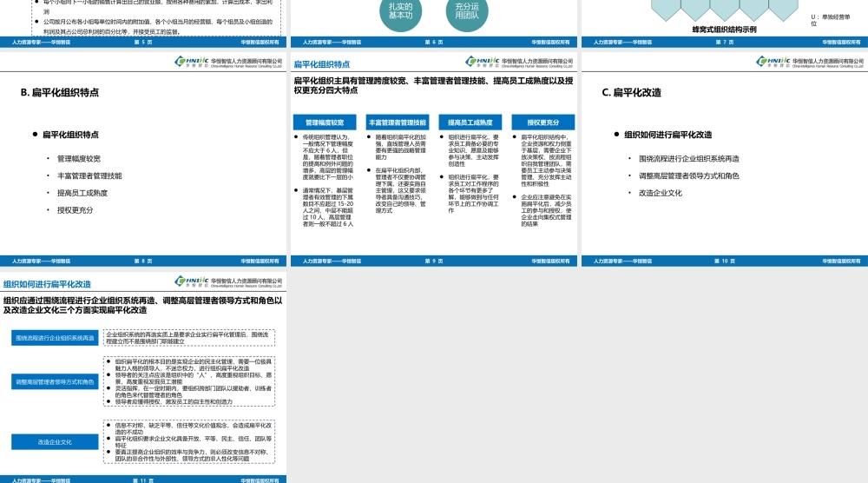
Task: Click blue box 改造企业文化 on slide 11
Action: coord(55,442)
